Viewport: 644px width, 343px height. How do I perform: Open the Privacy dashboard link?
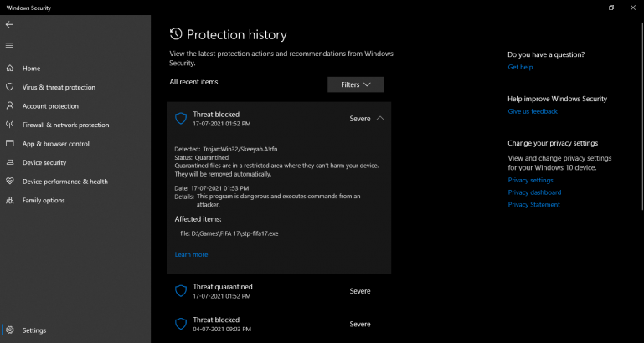(x=534, y=192)
